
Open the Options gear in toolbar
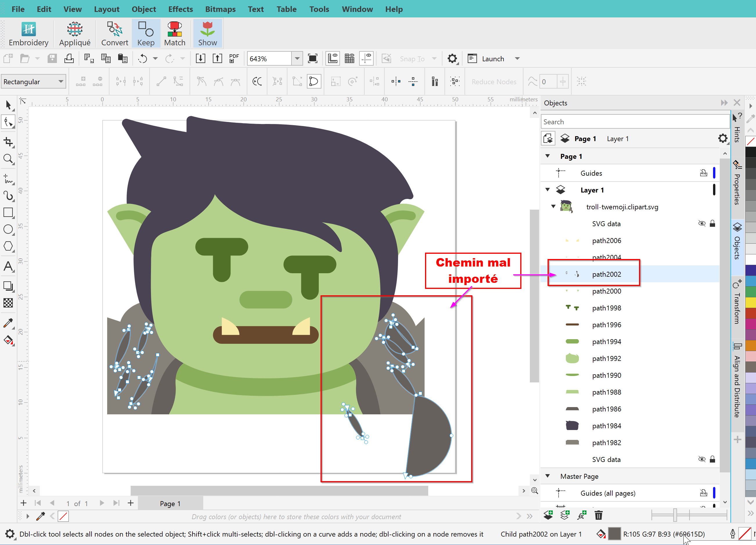pos(452,59)
